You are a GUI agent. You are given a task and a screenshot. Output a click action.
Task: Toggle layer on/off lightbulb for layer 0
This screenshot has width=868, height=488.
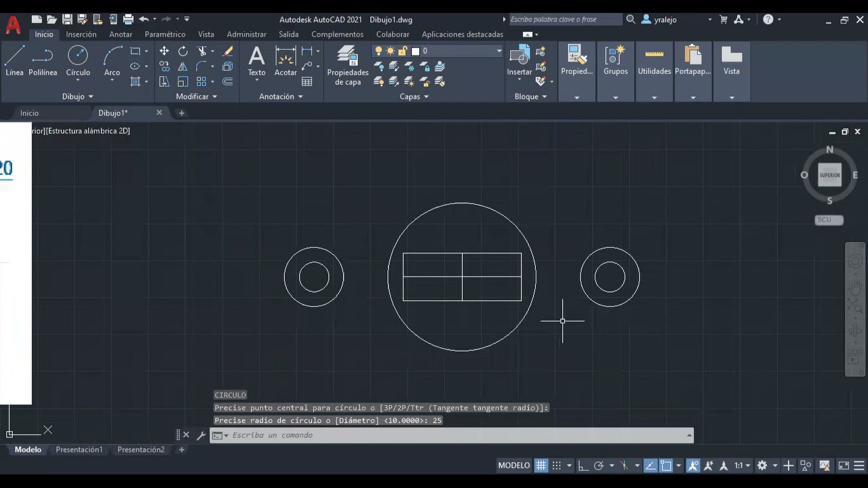pos(379,51)
